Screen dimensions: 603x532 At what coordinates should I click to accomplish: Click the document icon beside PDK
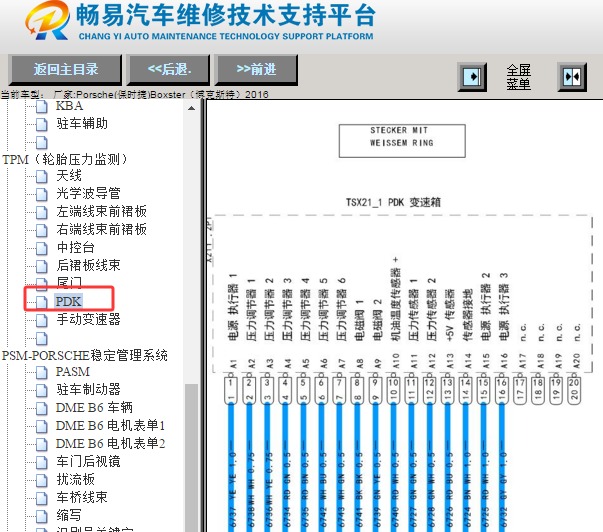[42, 302]
